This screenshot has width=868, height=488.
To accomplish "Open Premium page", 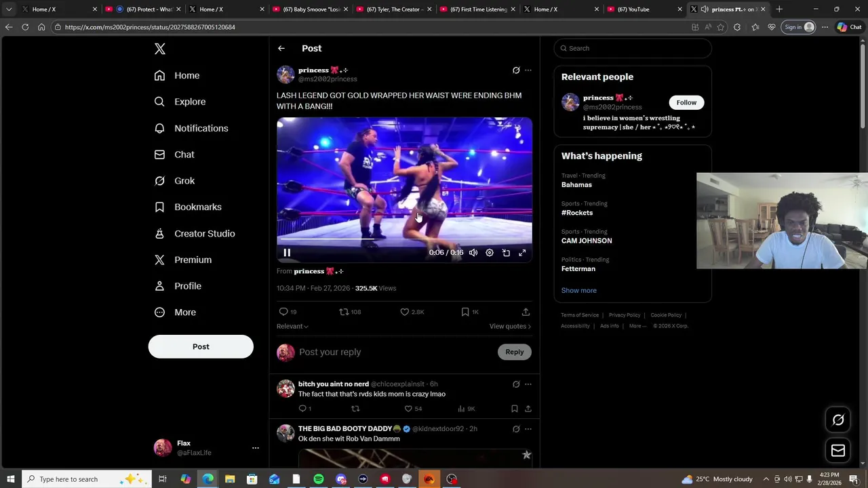I will 183,260.
